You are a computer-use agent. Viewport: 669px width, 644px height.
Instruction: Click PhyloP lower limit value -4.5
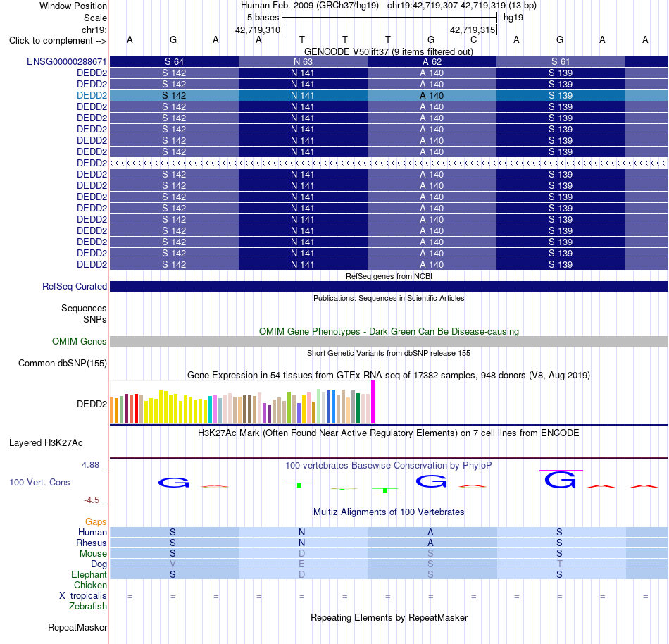92,500
